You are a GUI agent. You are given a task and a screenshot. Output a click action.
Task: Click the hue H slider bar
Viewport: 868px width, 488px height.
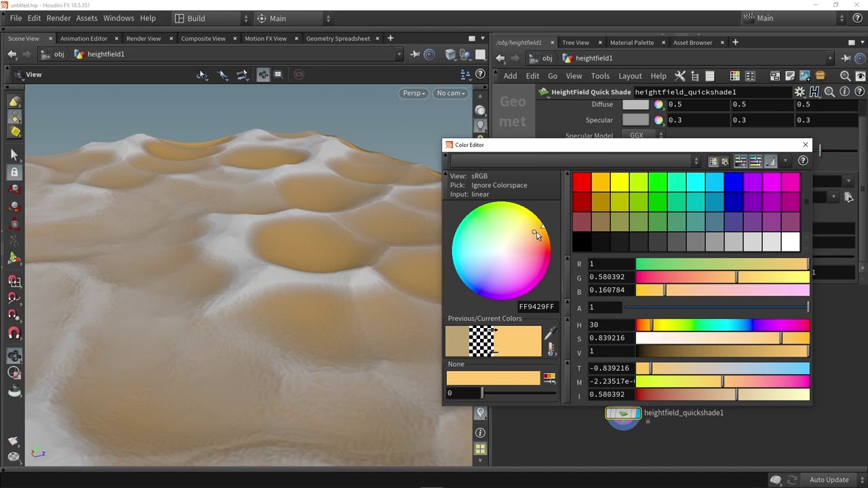click(723, 325)
